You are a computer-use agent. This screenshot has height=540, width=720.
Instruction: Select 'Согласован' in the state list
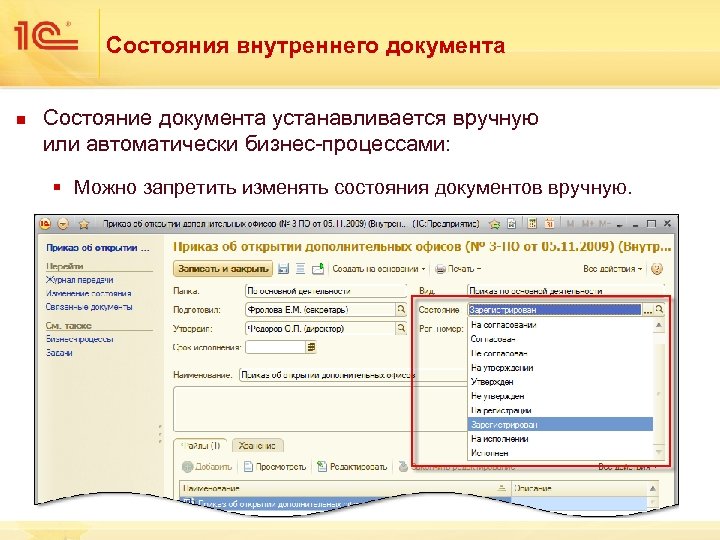[560, 339]
